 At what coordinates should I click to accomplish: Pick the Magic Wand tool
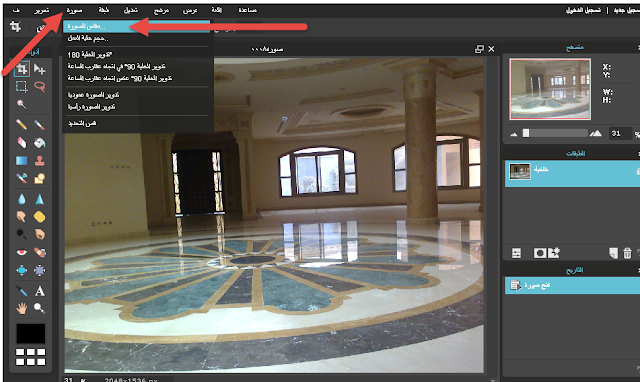click(x=22, y=104)
